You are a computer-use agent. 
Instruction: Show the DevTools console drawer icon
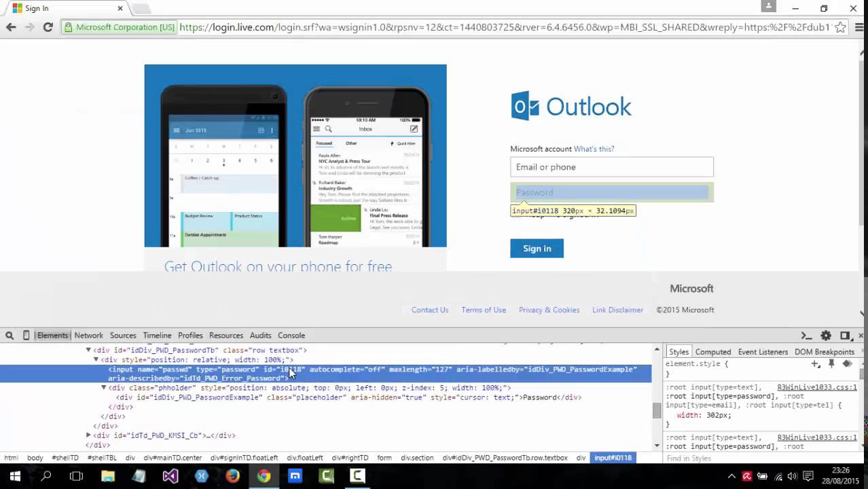click(806, 336)
